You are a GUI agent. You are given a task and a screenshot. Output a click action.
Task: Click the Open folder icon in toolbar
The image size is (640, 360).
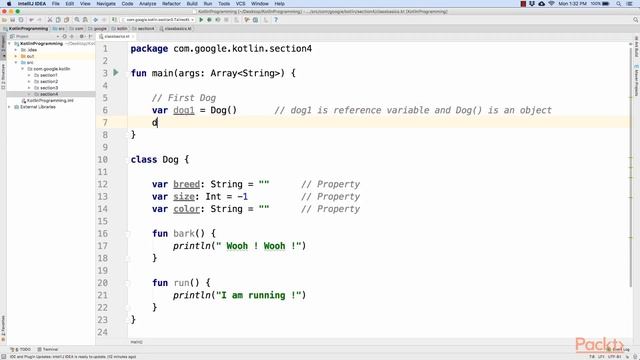[x=4, y=20]
